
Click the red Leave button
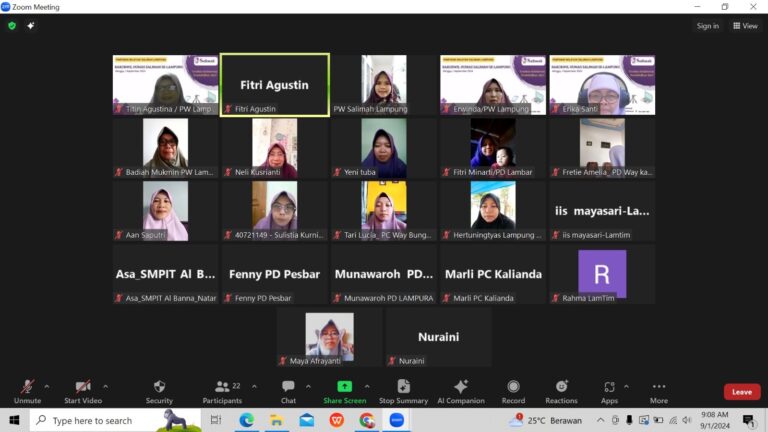(742, 392)
